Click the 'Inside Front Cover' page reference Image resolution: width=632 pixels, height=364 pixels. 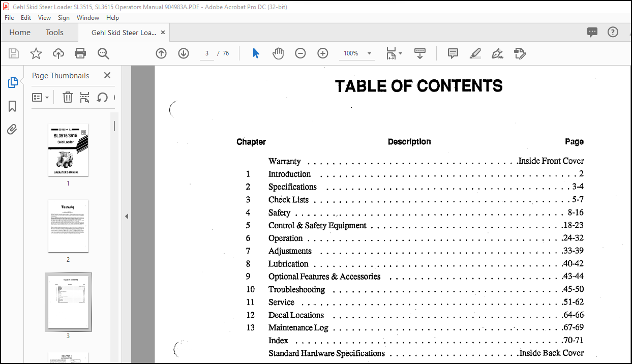coord(551,161)
